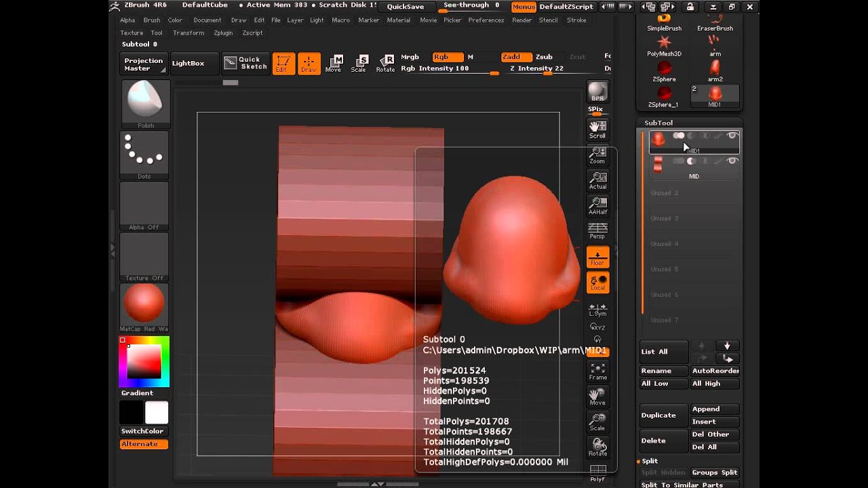Open the Preferences menu
Screen dimensions: 868x488
click(486, 20)
